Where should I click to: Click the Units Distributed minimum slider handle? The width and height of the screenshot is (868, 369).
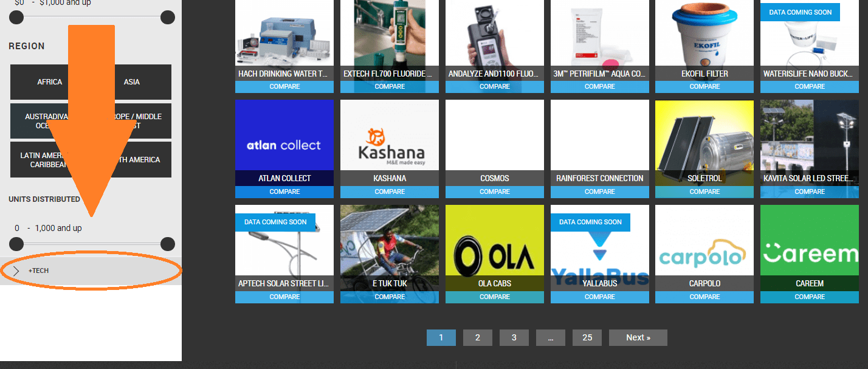point(16,244)
